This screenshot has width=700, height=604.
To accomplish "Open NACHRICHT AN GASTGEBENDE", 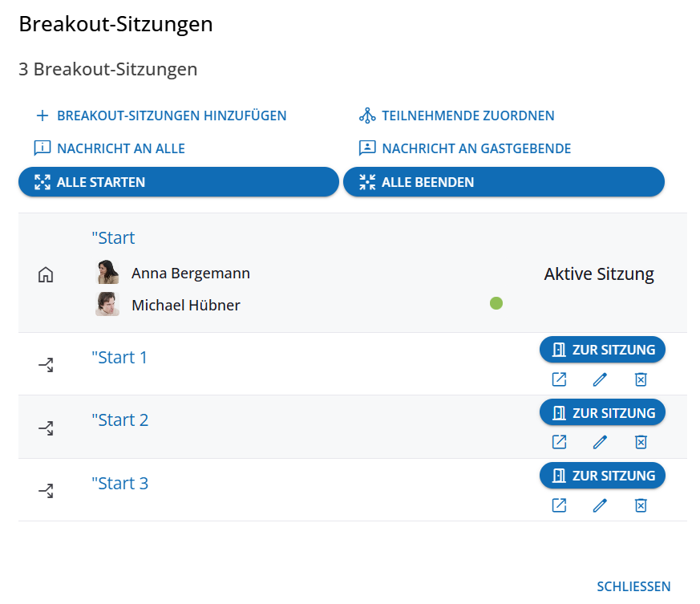I will (x=465, y=148).
